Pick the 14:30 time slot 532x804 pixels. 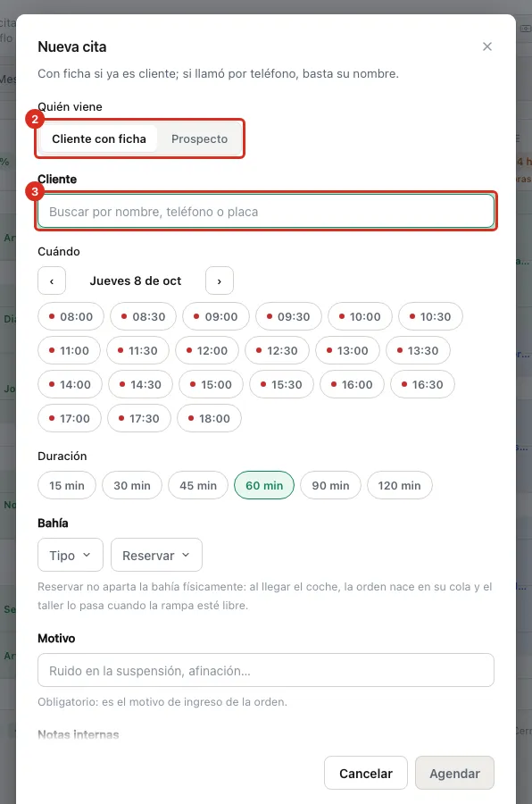pos(140,384)
